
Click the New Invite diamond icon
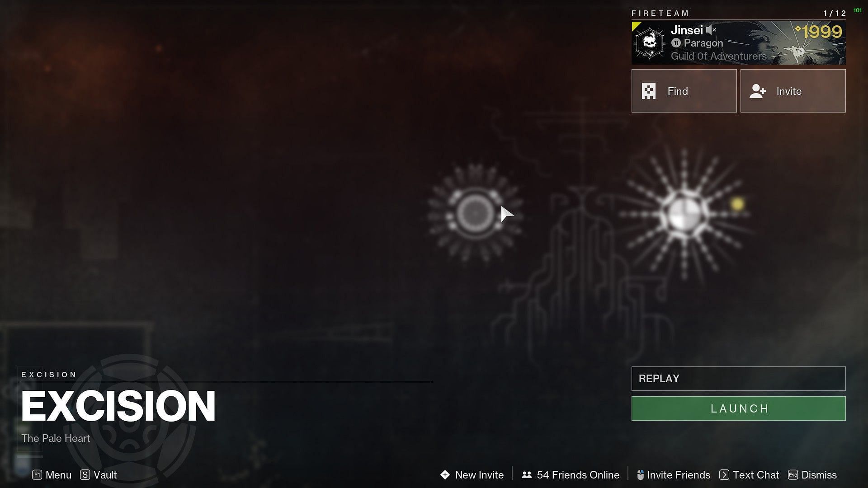(445, 475)
